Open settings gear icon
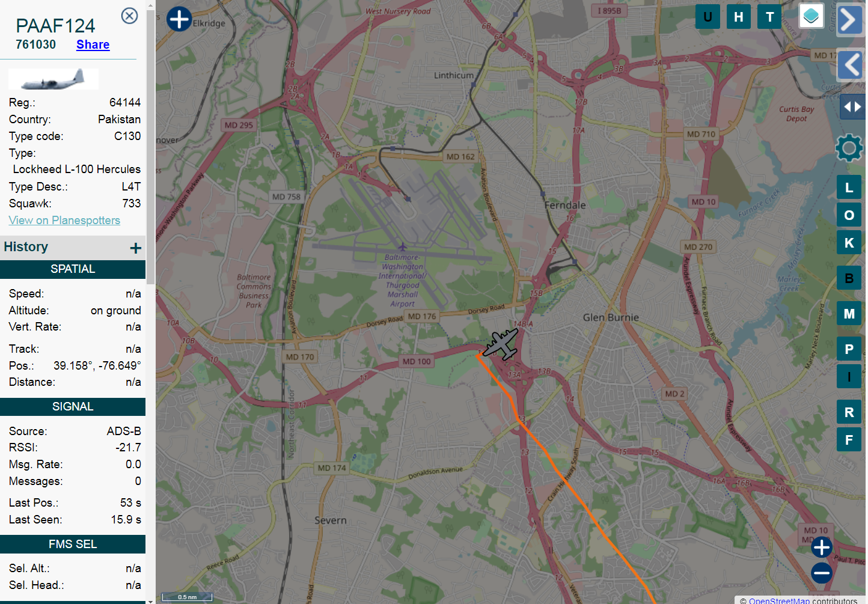Screen dimensions: 868x604 point(849,148)
